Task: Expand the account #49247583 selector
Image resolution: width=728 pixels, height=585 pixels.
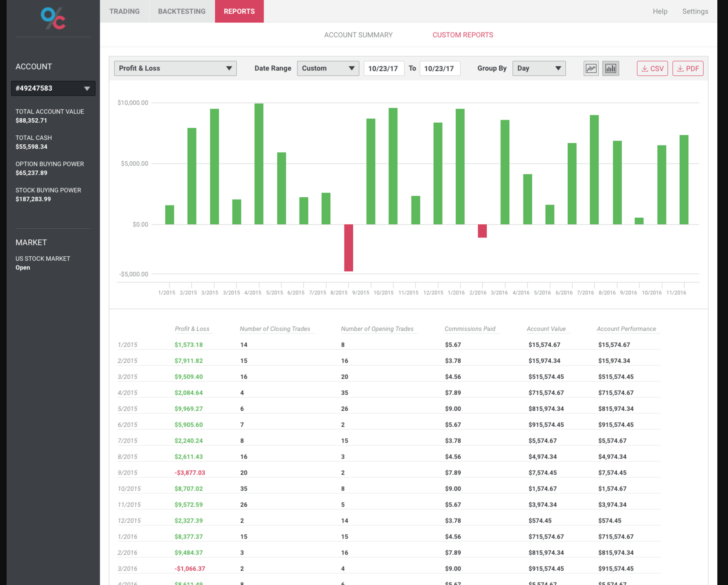Action: [x=53, y=88]
